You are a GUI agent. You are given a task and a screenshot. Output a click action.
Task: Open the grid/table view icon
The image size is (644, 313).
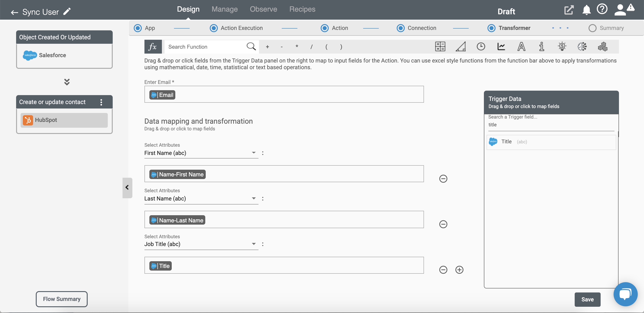pyautogui.click(x=440, y=46)
